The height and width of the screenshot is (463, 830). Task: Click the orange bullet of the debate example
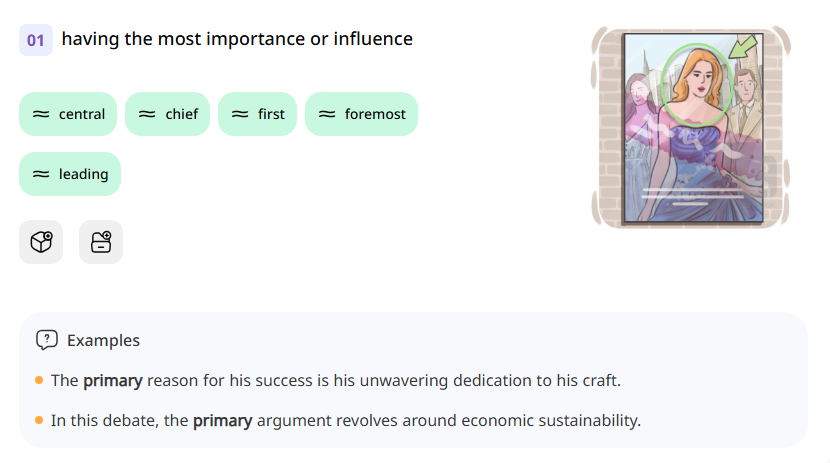pyautogui.click(x=39, y=420)
